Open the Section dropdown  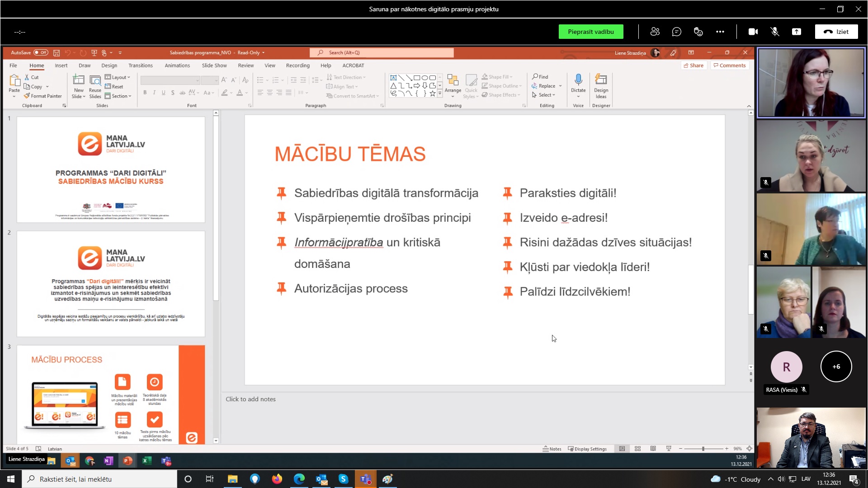[x=118, y=96]
